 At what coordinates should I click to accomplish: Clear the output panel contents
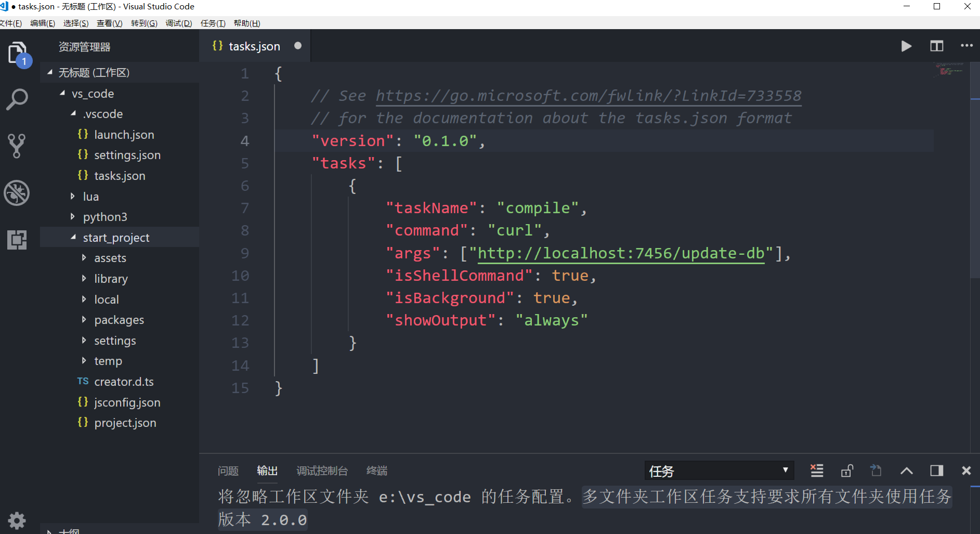[817, 471]
